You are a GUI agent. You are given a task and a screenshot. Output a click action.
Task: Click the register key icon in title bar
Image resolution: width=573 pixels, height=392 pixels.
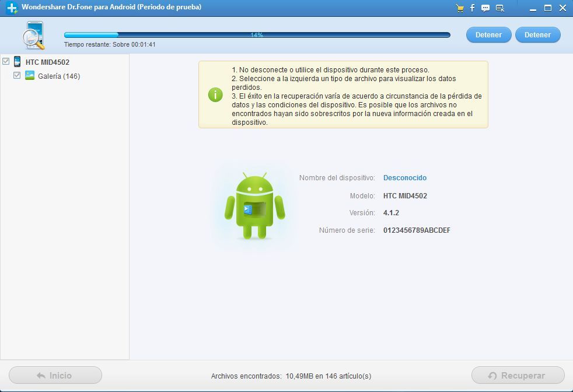500,8
